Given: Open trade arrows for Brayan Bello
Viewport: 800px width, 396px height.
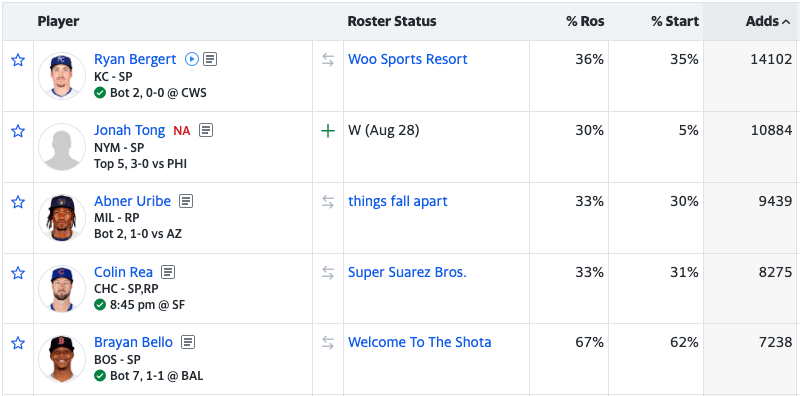Looking at the screenshot, I should (x=328, y=343).
